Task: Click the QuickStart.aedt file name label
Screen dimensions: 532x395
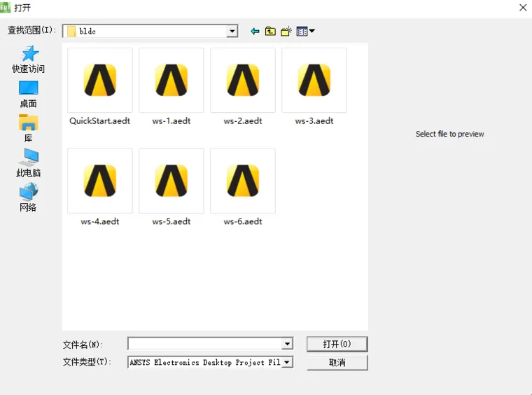Action: pos(99,120)
